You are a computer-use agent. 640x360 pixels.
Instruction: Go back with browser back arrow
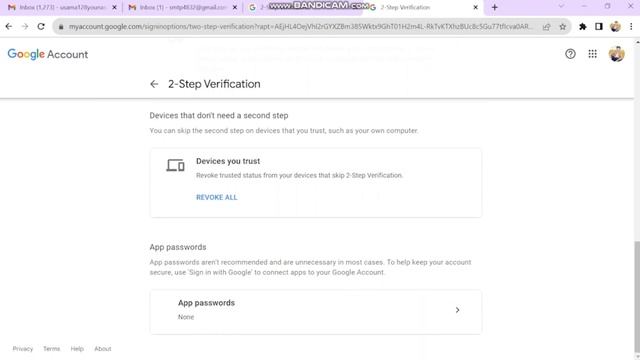coord(9,27)
